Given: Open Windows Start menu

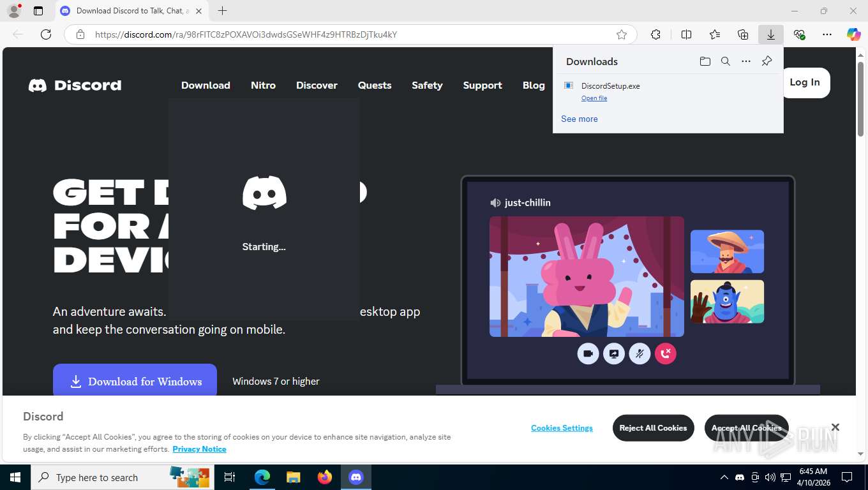Looking at the screenshot, I should (x=15, y=477).
